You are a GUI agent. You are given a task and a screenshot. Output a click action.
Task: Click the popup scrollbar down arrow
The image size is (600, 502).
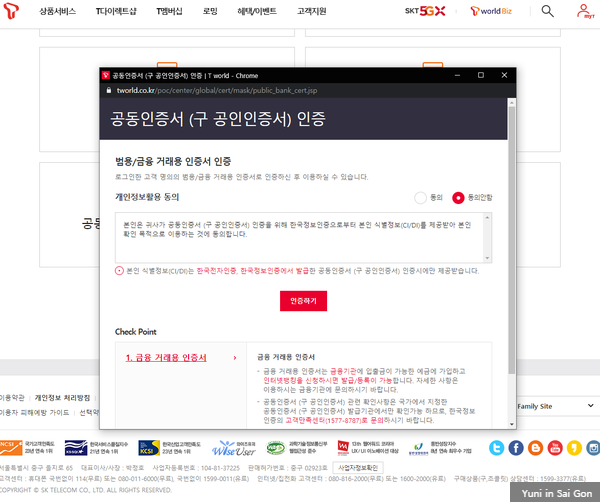click(x=512, y=424)
